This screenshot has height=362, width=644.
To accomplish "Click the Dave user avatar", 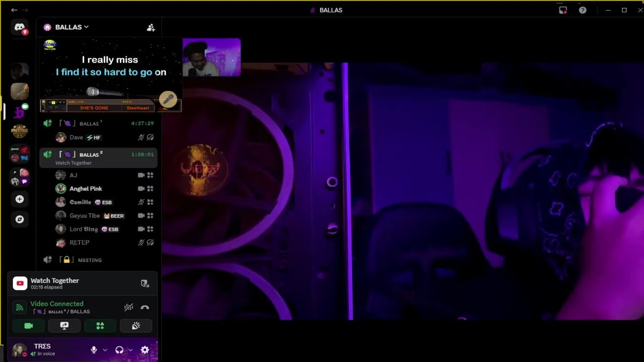I will click(x=60, y=137).
